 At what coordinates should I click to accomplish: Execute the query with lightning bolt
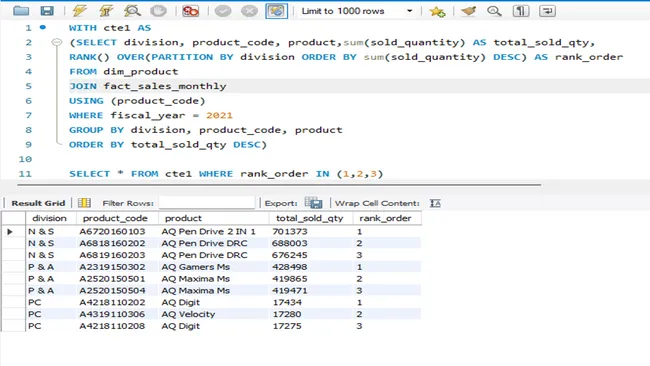coord(79,11)
